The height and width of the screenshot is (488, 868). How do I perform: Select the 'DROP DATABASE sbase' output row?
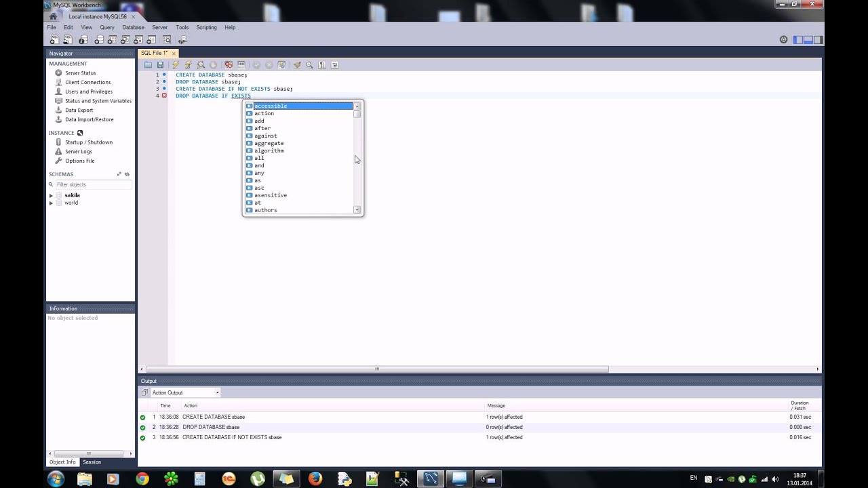tap(479, 427)
